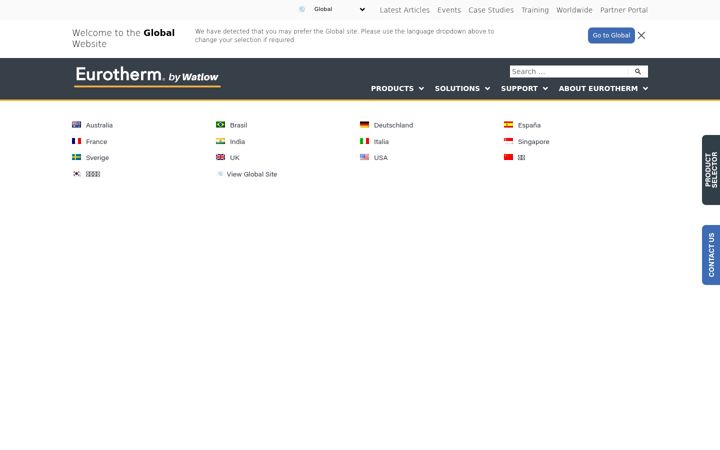
Task: Select the Australia site link
Action: pos(99,125)
